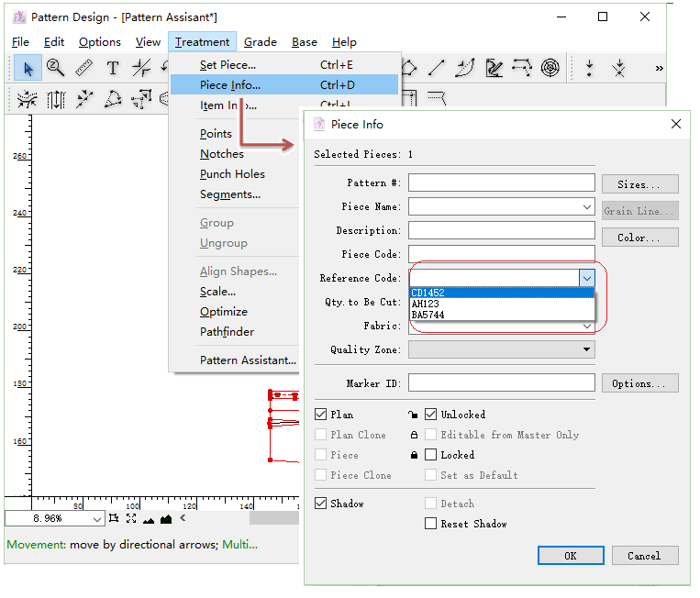Open the zoom percentage dropdown
The width and height of the screenshot is (700, 598).
pyautogui.click(x=97, y=519)
